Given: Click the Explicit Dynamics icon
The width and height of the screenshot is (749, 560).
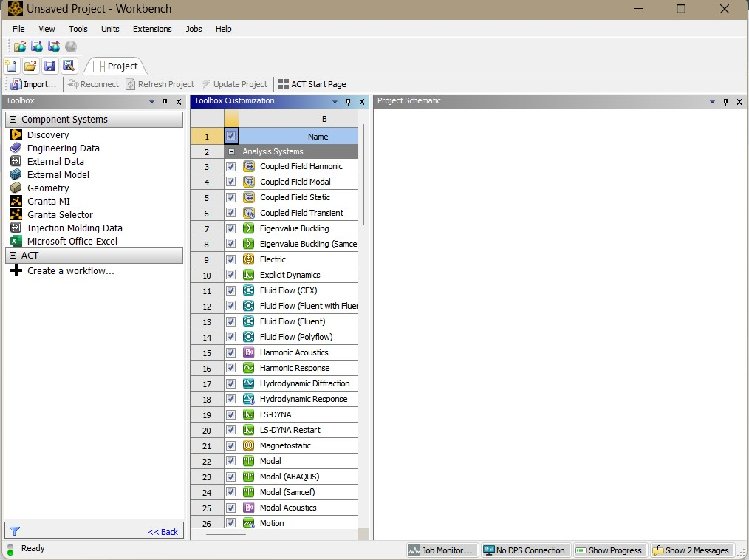Looking at the screenshot, I should pyautogui.click(x=248, y=275).
